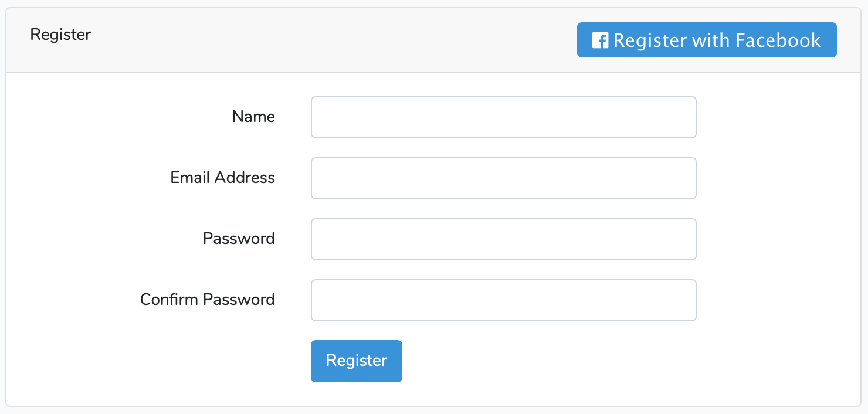Screen dimensions: 868x414
Task: Place cursor in the Email Address box
Action: tap(503, 178)
